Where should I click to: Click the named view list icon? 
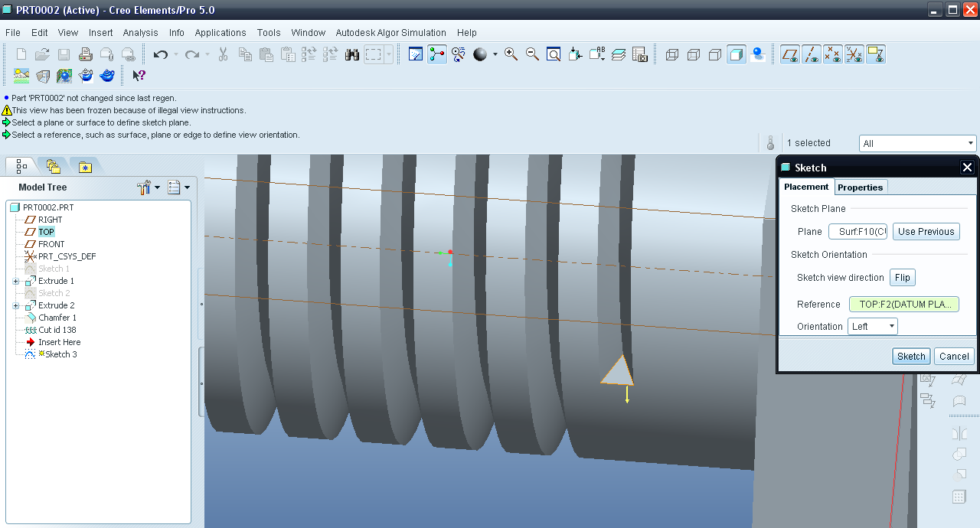tap(596, 54)
